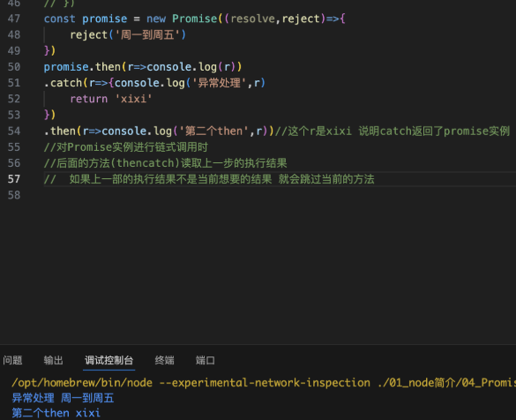516x420 pixels.
Task: Click .then line with '第二个then'
Action: click(x=159, y=131)
